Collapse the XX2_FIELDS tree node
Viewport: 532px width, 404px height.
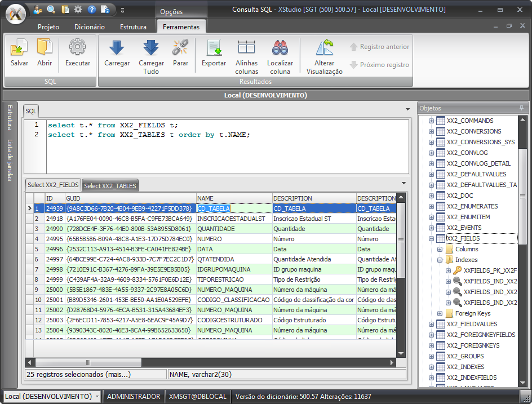[x=432, y=239]
